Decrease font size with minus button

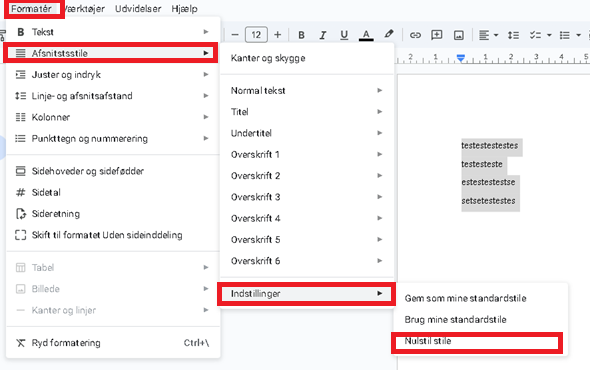point(235,35)
